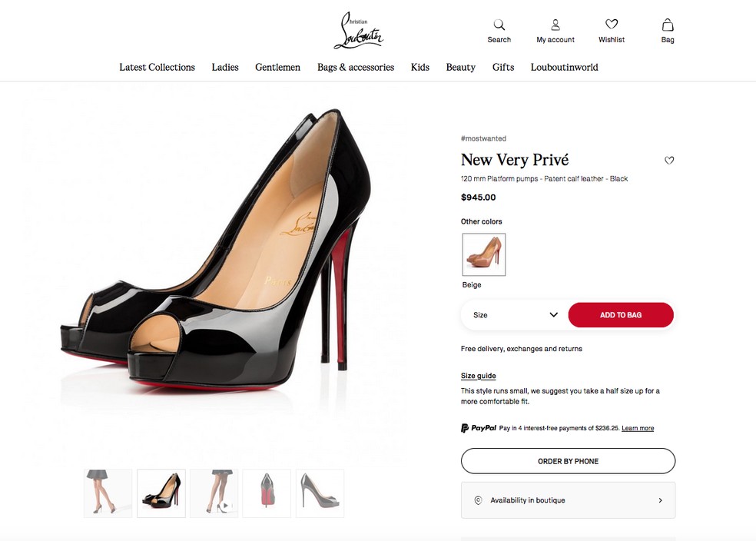Open the shopping Bag icon
Image resolution: width=756 pixels, height=541 pixels.
[668, 25]
